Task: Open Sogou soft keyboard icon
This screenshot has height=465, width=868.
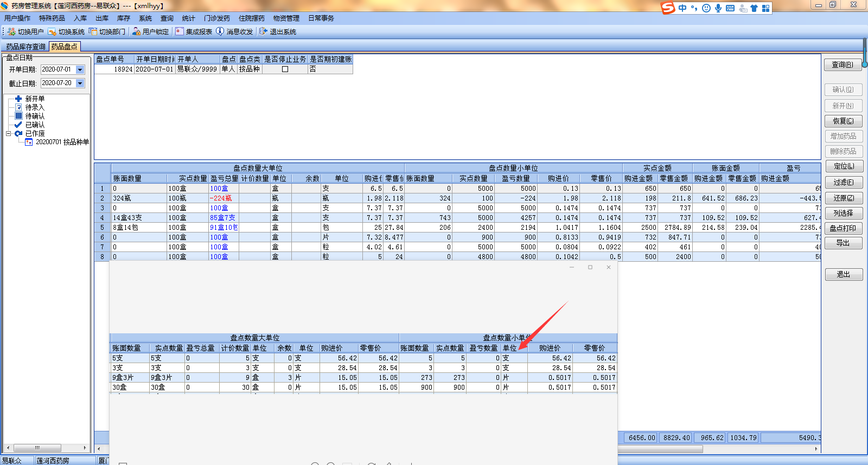Action: [x=730, y=8]
